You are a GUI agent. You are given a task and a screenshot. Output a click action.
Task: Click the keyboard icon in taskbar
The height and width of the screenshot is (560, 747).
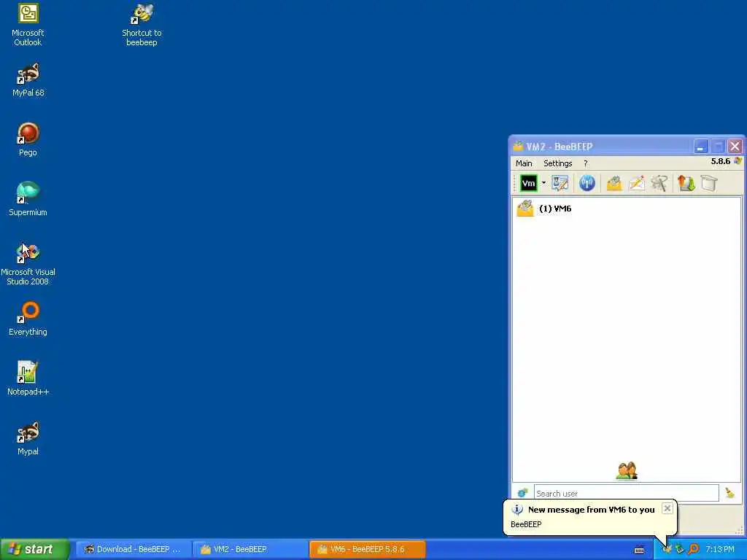pos(639,550)
